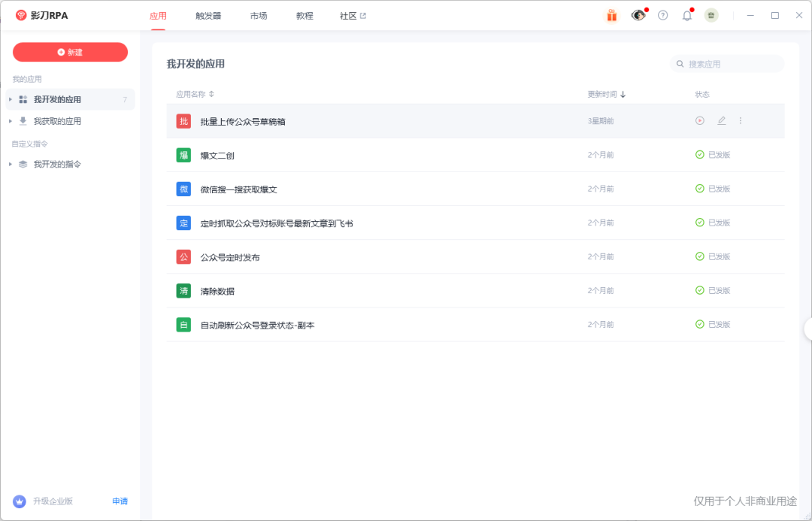This screenshot has height=521, width=812.
Task: Switch to the 触发器 tab
Action: click(x=208, y=16)
